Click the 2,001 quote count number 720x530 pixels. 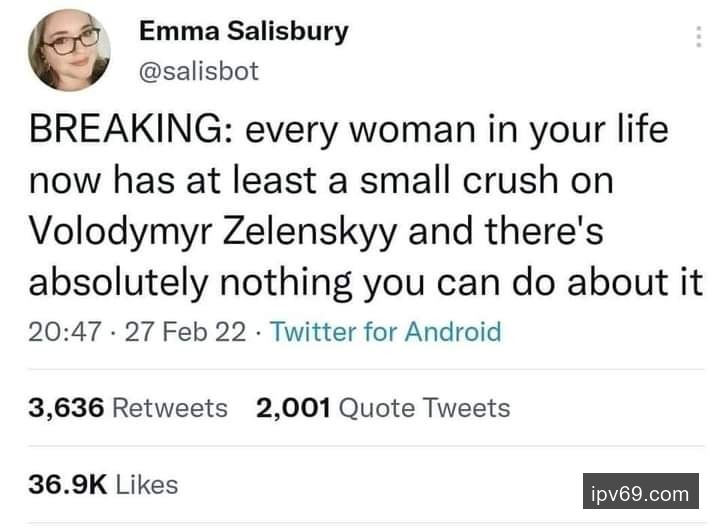coord(293,408)
